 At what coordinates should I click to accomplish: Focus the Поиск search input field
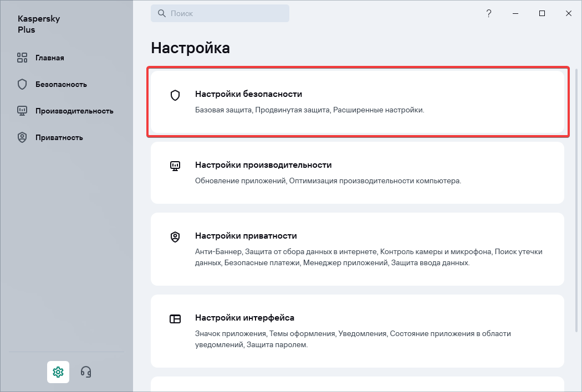click(227, 13)
